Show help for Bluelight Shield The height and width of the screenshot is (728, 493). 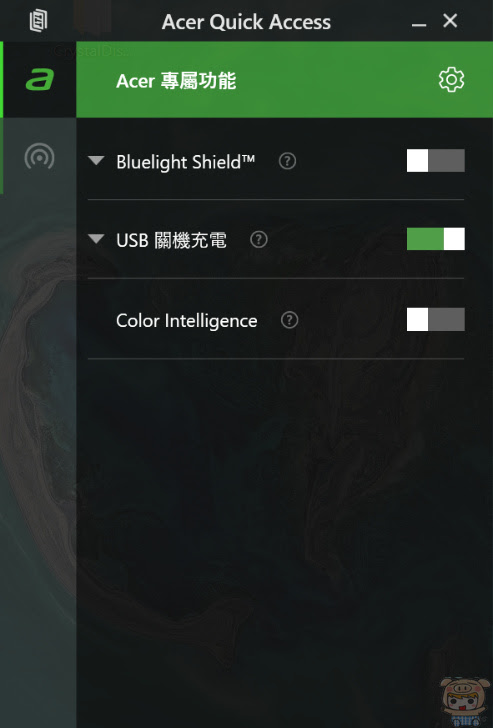click(x=287, y=162)
